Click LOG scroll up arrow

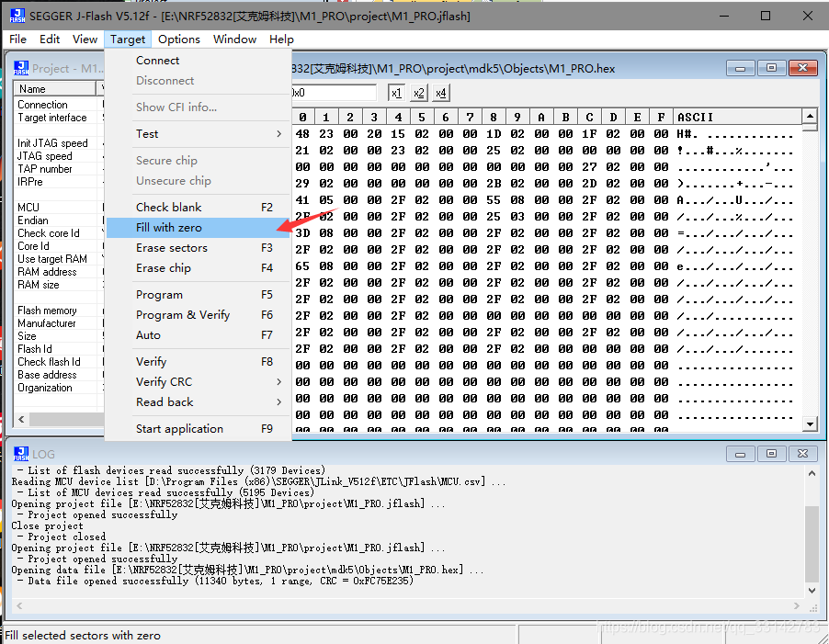point(812,474)
